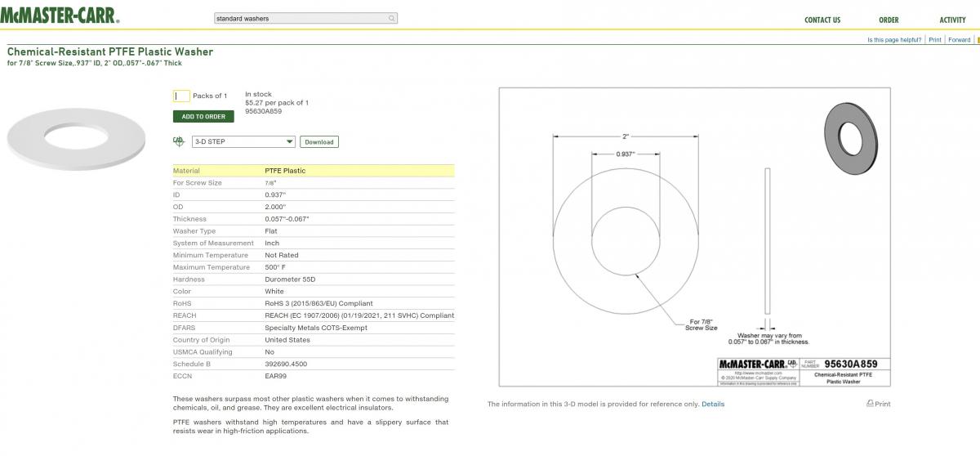
Task: Click the "Durometer 55D" hardness value
Action: 292,279
